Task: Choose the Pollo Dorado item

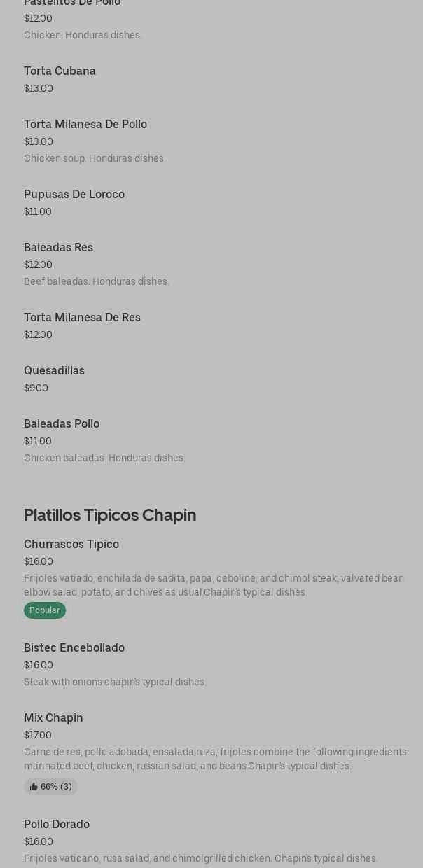Action: pyautogui.click(x=57, y=825)
